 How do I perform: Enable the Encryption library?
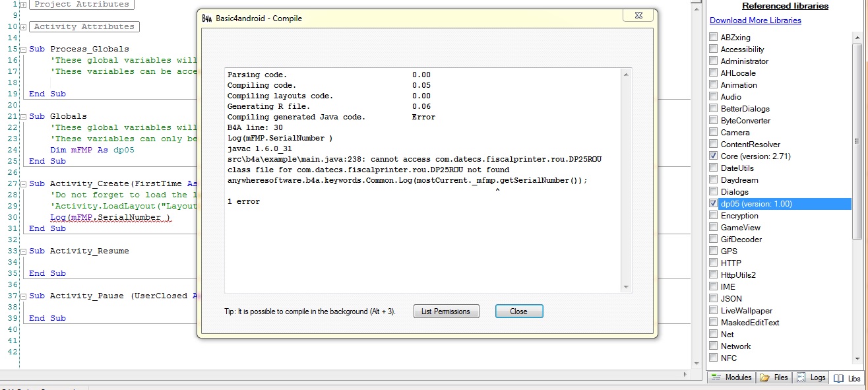[714, 216]
